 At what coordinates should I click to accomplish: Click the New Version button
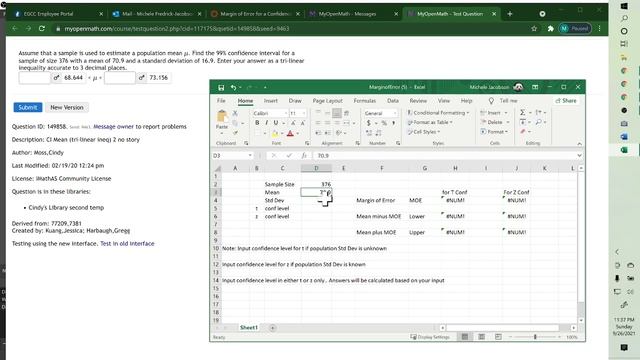point(67,107)
